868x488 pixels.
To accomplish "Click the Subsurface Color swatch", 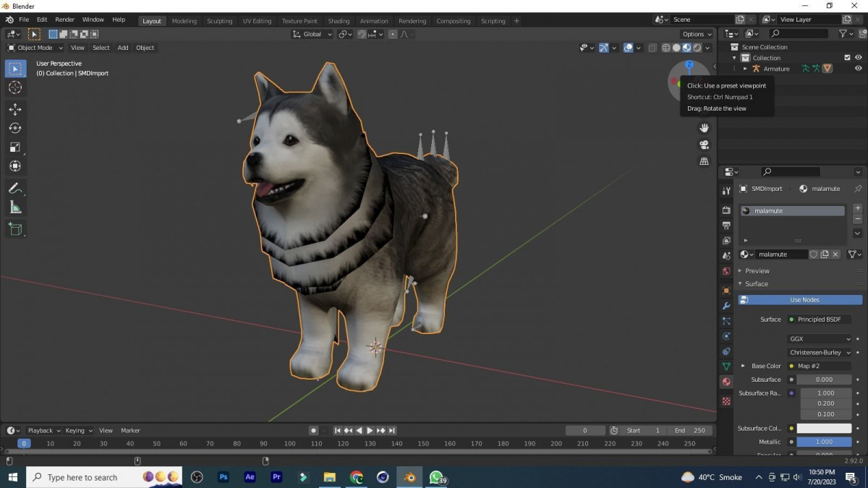I will coord(824,429).
